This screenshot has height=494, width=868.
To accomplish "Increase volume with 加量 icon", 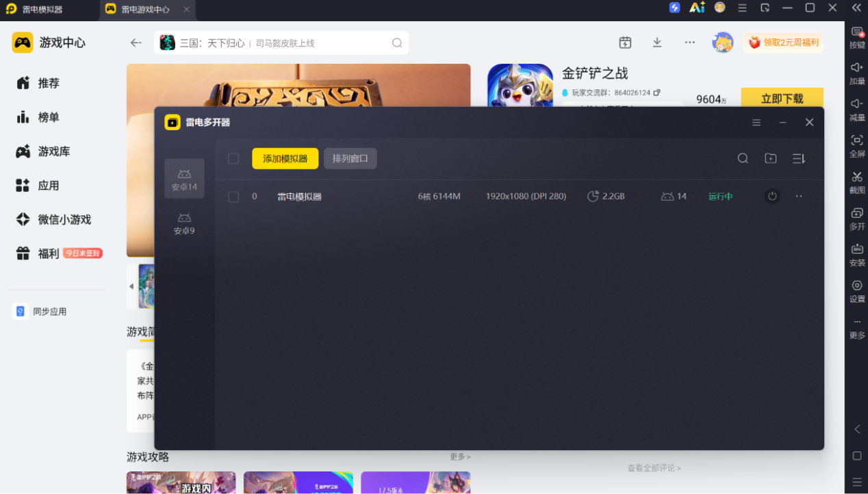I will tap(857, 73).
